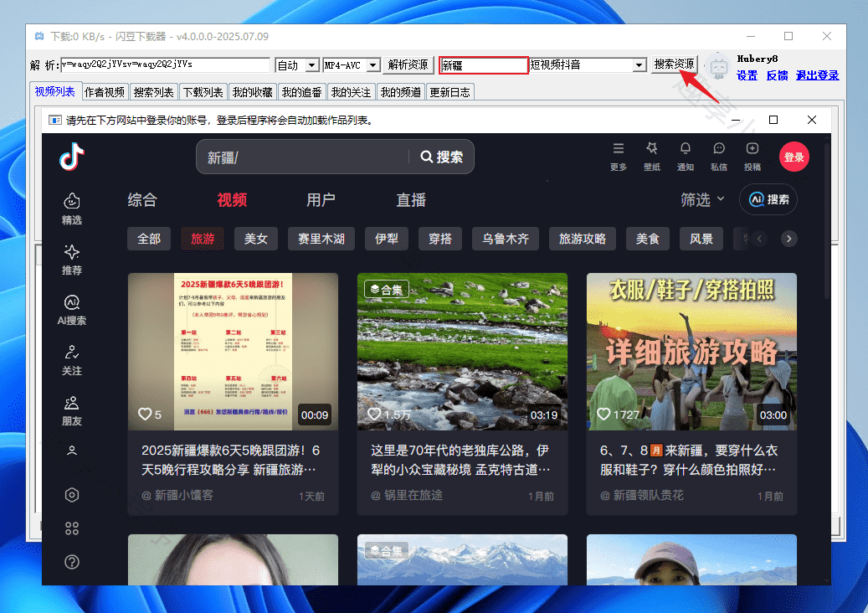Click the heart like icon on 2025新疆爆款 video
The width and height of the screenshot is (868, 613).
[x=145, y=415]
